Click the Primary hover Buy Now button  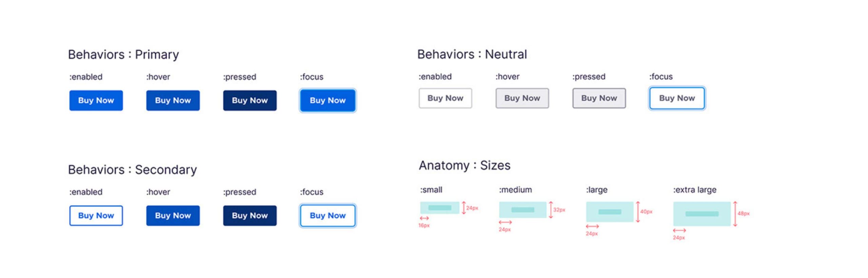(x=173, y=100)
